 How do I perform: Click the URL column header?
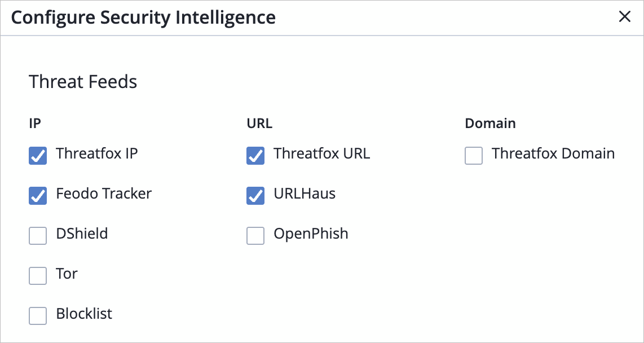[259, 123]
